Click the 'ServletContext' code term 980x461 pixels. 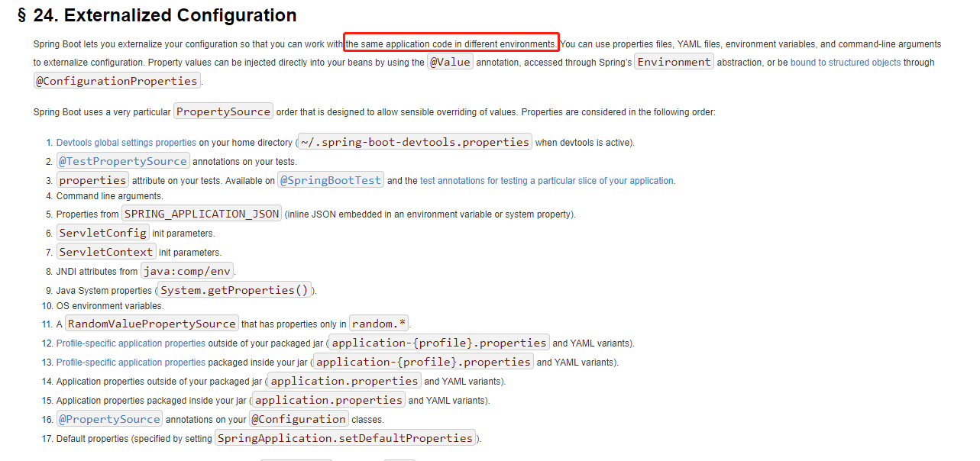106,252
